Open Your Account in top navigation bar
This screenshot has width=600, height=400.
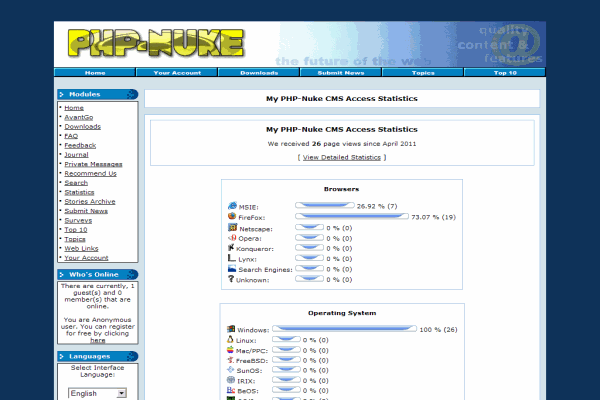pyautogui.click(x=177, y=72)
